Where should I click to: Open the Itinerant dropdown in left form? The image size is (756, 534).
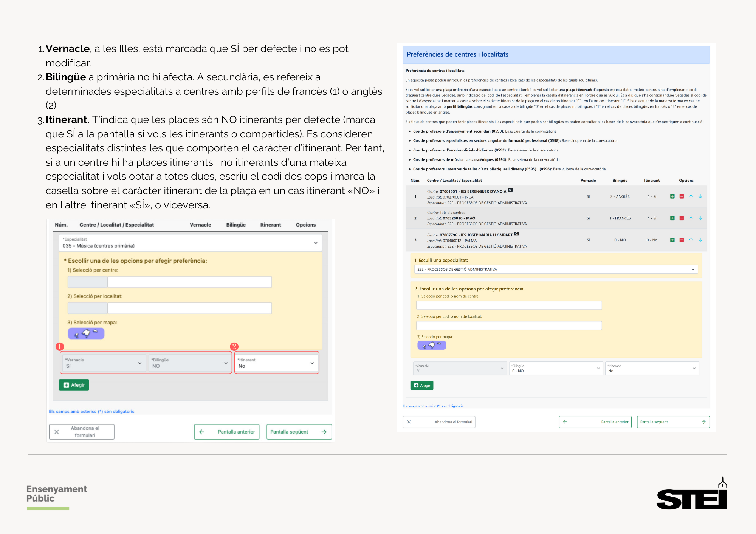(x=277, y=363)
